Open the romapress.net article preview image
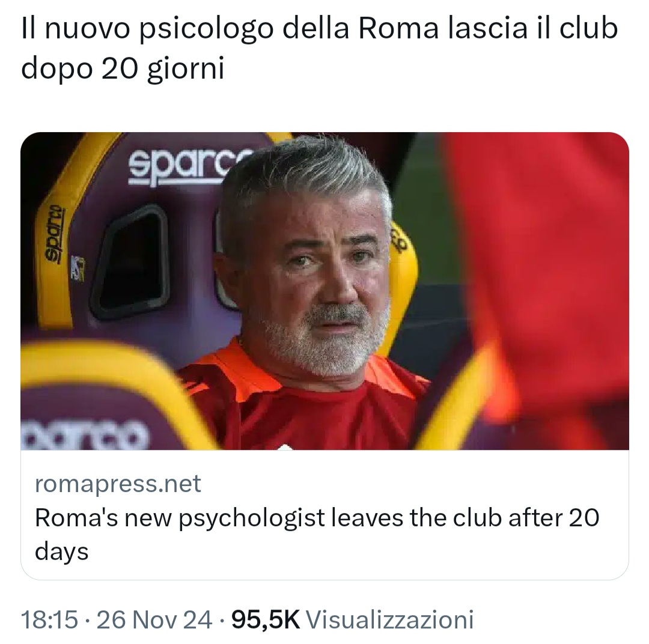Screen dimensions: 649x644 pos(324,291)
